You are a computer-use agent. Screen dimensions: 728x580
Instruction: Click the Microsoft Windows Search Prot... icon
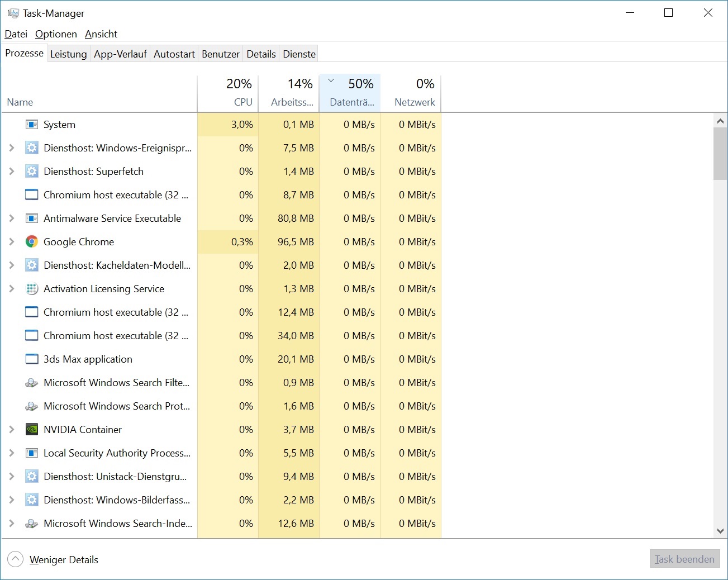[32, 406]
